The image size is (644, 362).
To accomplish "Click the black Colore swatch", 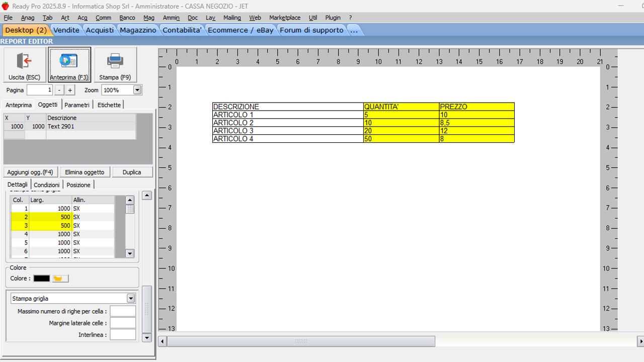I will pyautogui.click(x=42, y=278).
